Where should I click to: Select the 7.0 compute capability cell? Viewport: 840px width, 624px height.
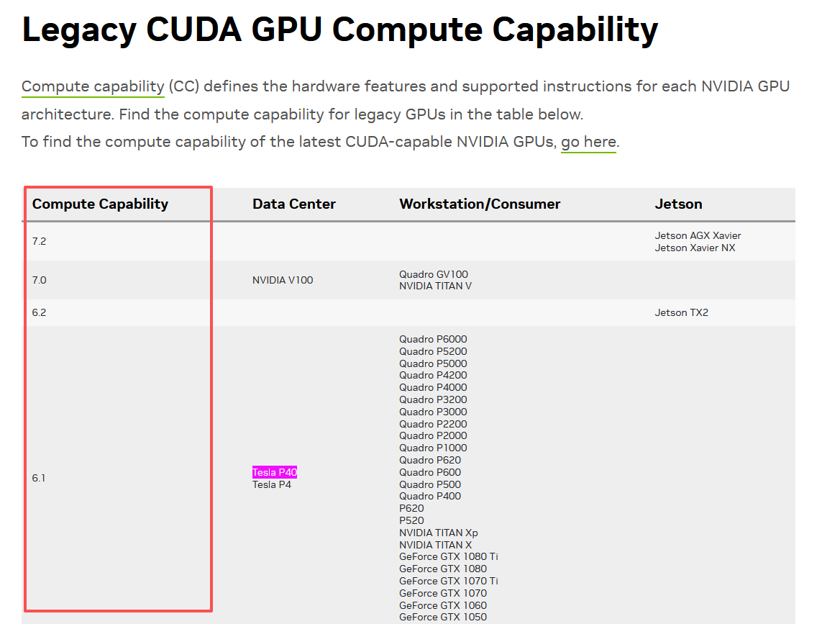[39, 280]
